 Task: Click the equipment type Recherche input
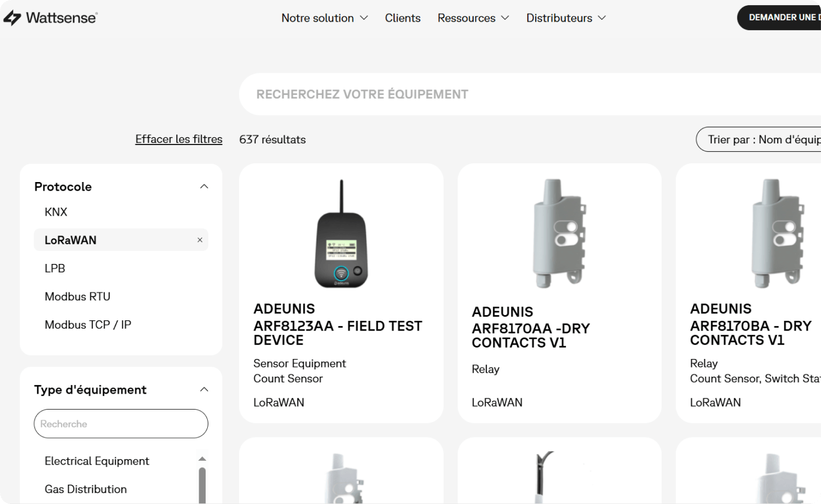121,424
